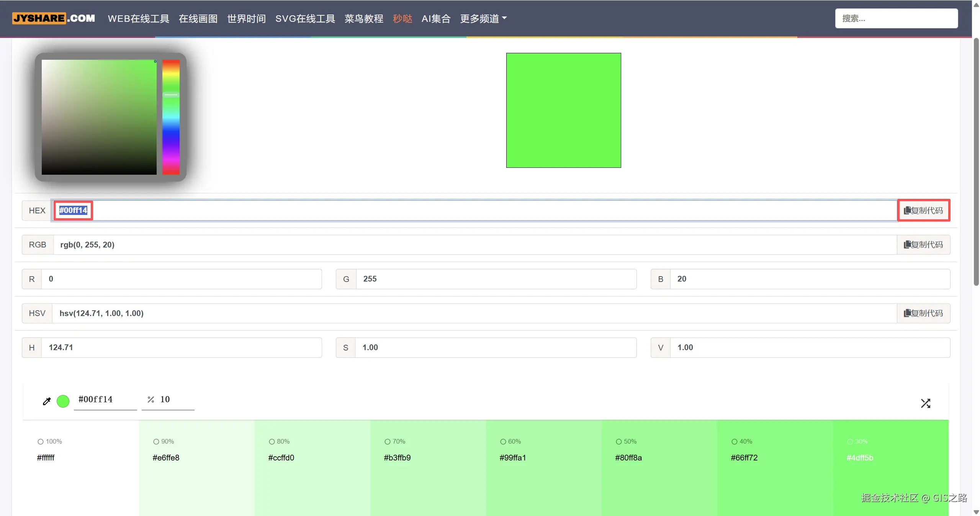Select the 100% tint radio
The height and width of the screenshot is (516, 980).
pos(41,442)
